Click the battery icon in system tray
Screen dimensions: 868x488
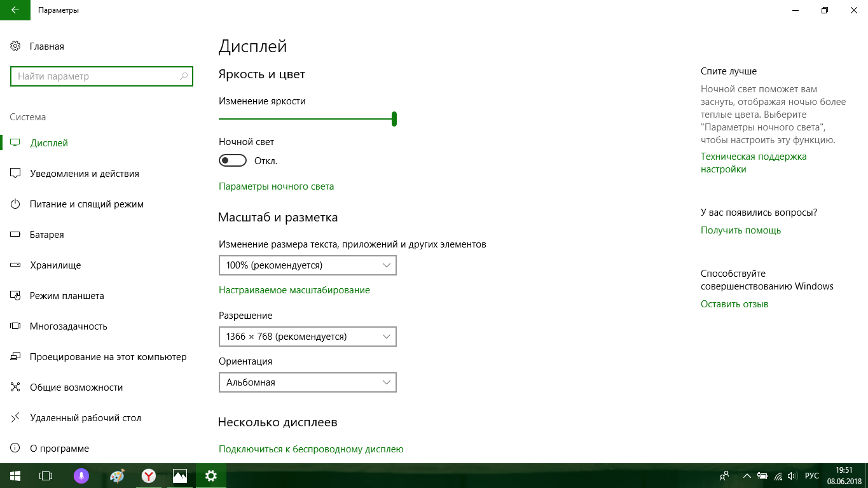pyautogui.click(x=762, y=476)
